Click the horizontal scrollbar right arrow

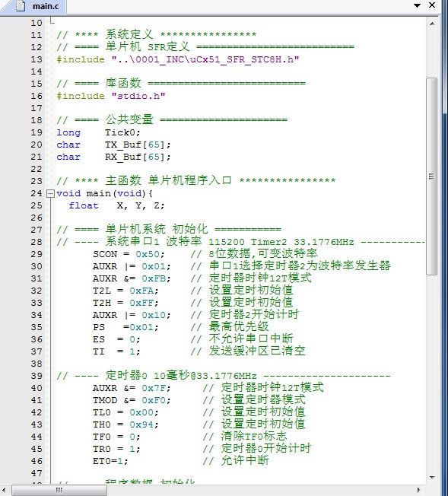click(420, 490)
